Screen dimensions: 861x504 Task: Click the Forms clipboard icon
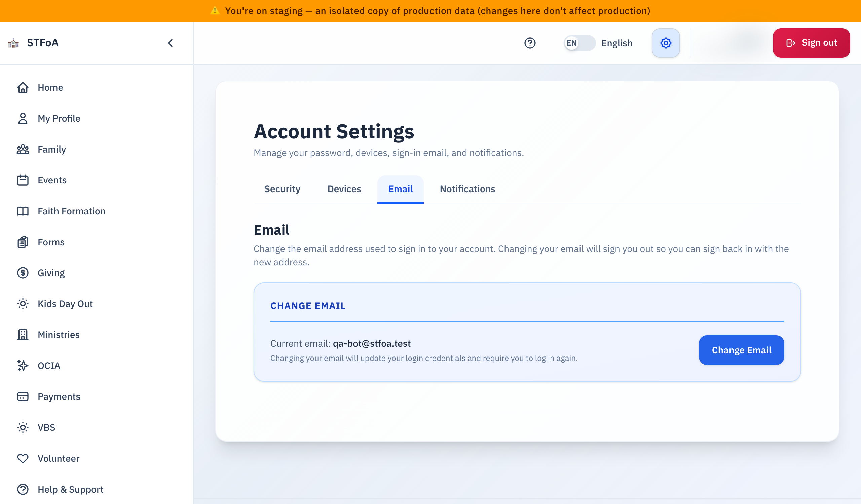[23, 242]
